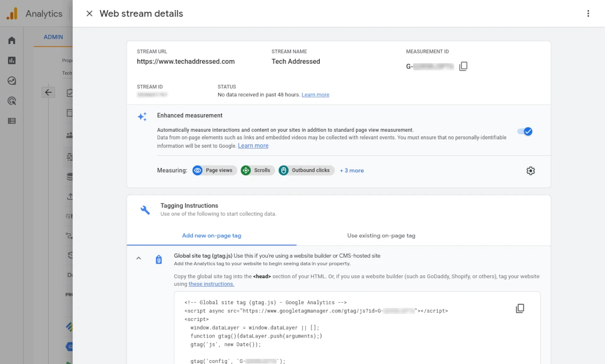Open the these instructions link
This screenshot has height=364, width=605.
coord(211,284)
